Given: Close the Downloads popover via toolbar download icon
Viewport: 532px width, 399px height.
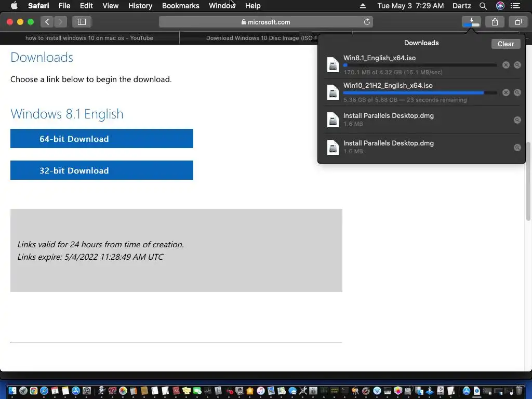Looking at the screenshot, I should pyautogui.click(x=471, y=22).
